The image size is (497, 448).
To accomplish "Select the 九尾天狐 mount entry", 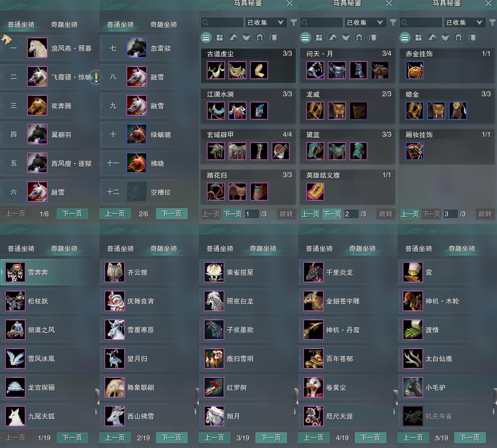I will point(49,417).
